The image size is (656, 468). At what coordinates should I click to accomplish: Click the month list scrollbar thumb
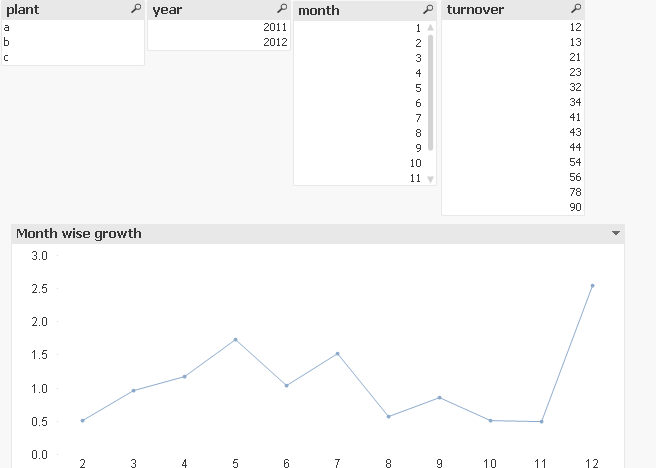(x=430, y=93)
